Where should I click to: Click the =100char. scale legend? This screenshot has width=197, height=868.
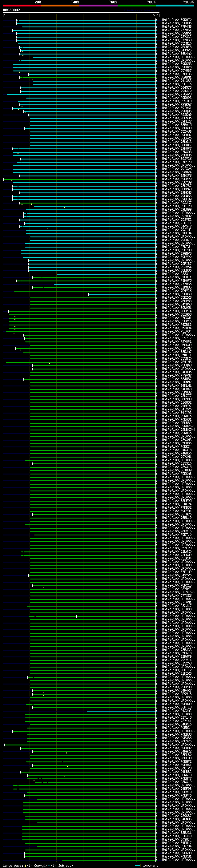tap(146, 866)
